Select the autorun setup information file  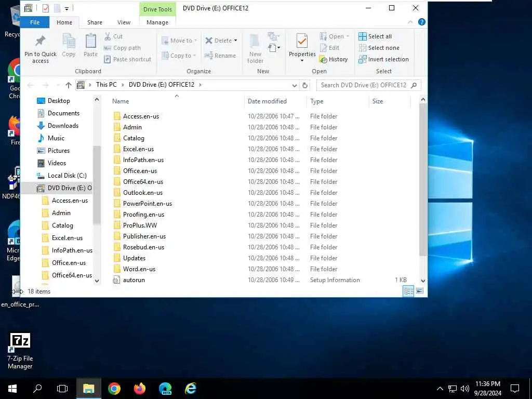[134, 280]
